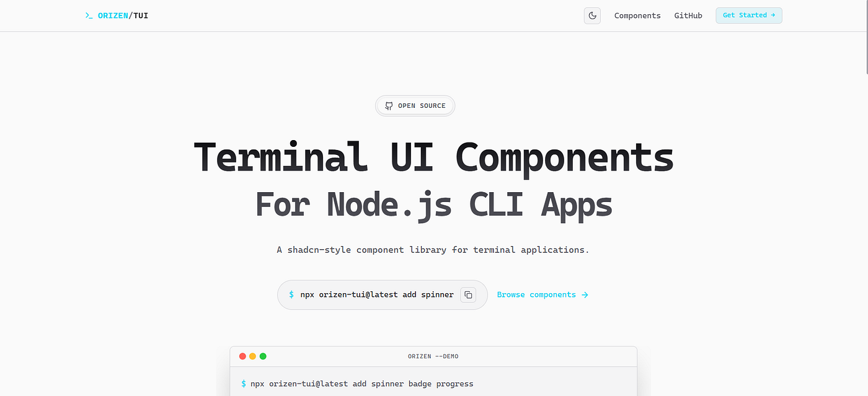Click the red dot in the demo terminal
Screen dimensions: 868x396
[242, 356]
